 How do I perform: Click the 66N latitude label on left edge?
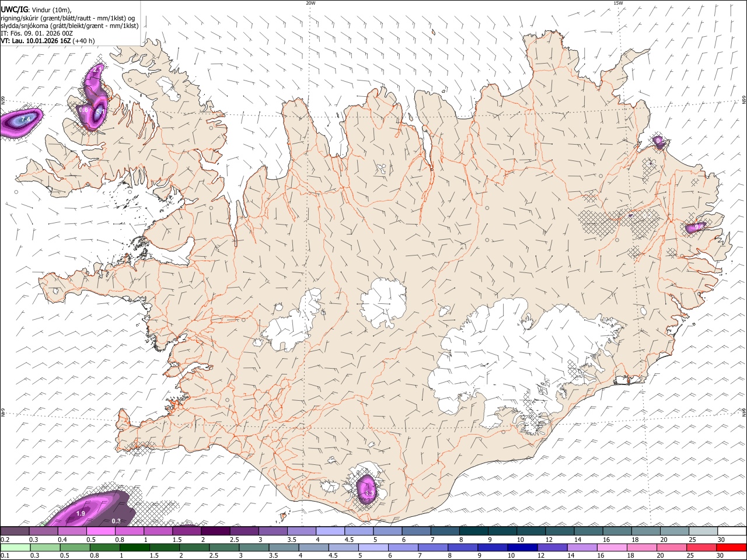tap(3, 101)
